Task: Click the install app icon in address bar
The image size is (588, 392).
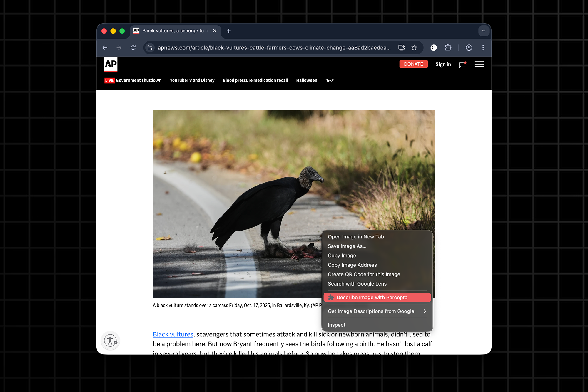Action: coord(401,48)
